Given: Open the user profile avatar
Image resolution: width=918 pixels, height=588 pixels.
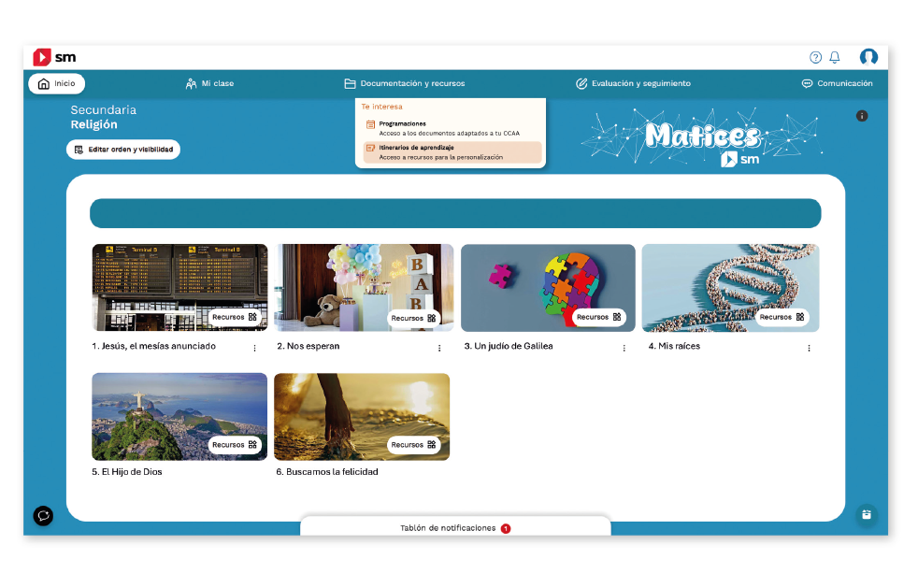Looking at the screenshot, I should [x=868, y=58].
